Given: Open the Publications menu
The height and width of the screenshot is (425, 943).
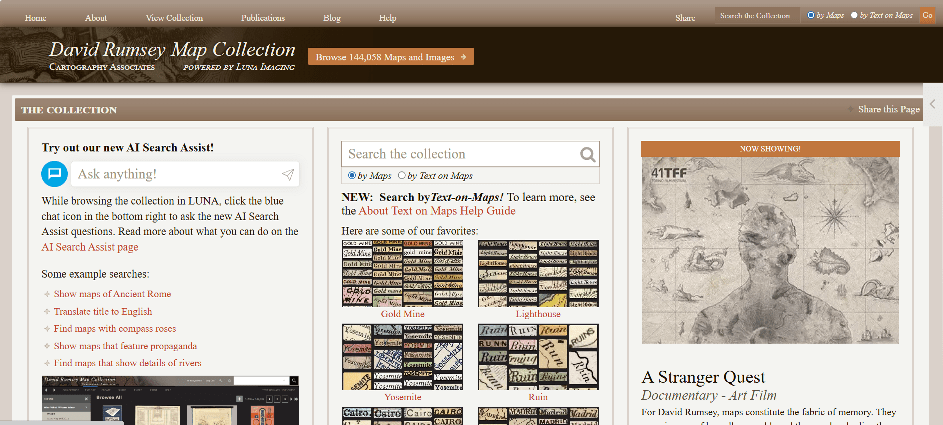Looking at the screenshot, I should tap(263, 18).
